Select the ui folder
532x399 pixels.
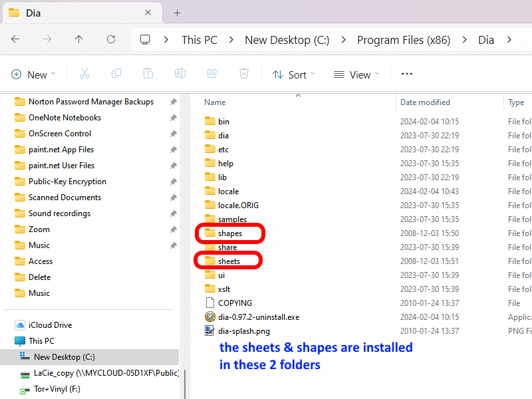(215, 275)
